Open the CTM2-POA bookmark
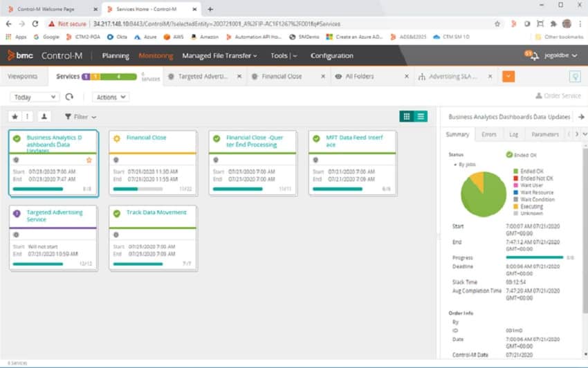This screenshot has width=588, height=368. click(83, 37)
